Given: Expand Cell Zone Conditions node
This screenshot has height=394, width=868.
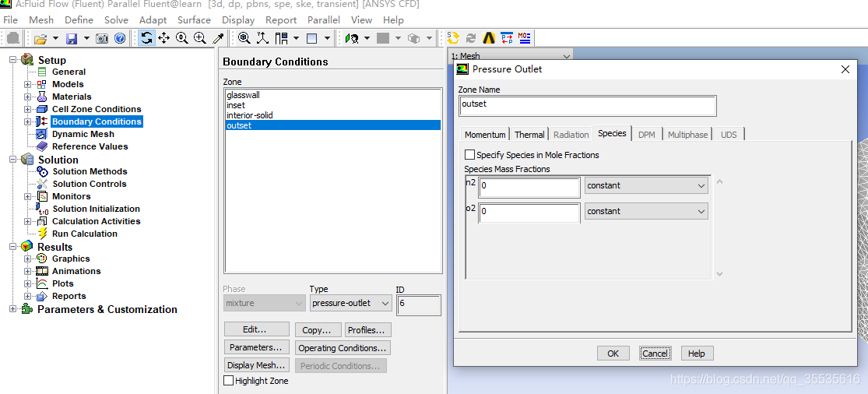Looking at the screenshot, I should click(28, 109).
